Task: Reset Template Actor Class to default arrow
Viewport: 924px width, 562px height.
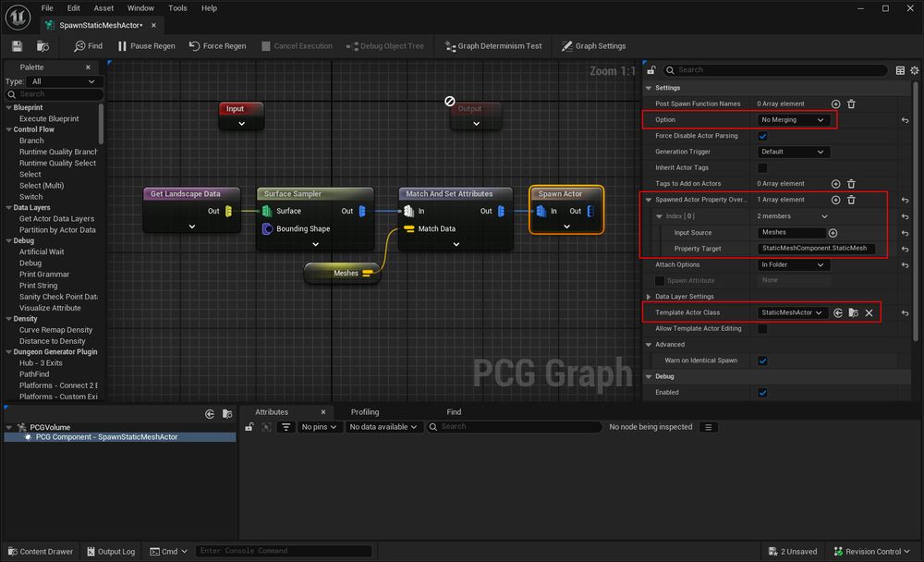Action: [905, 313]
